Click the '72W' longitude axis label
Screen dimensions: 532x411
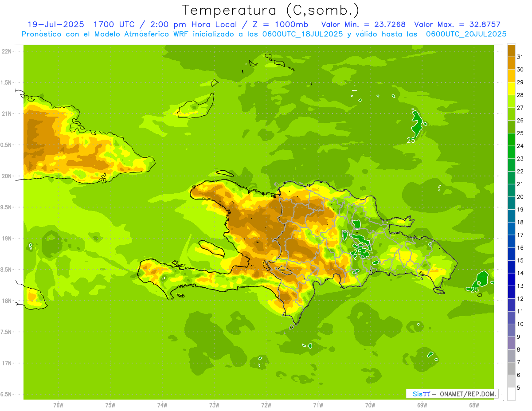coord(266,405)
